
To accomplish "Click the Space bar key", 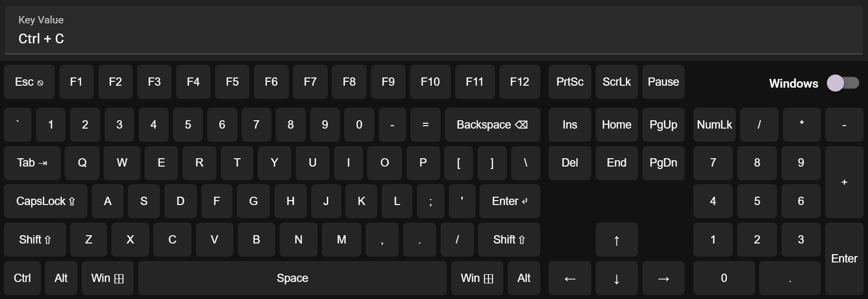I will click(292, 278).
